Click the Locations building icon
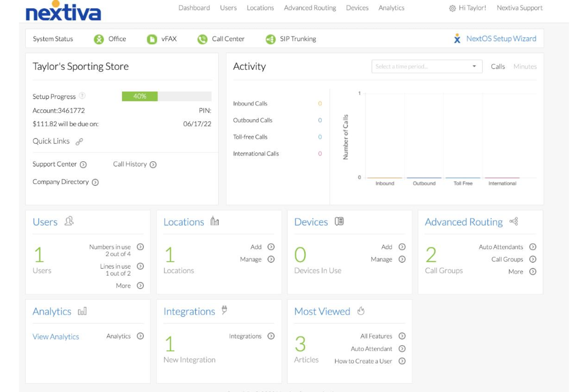Screen dimensions: 588x392 (x=215, y=221)
